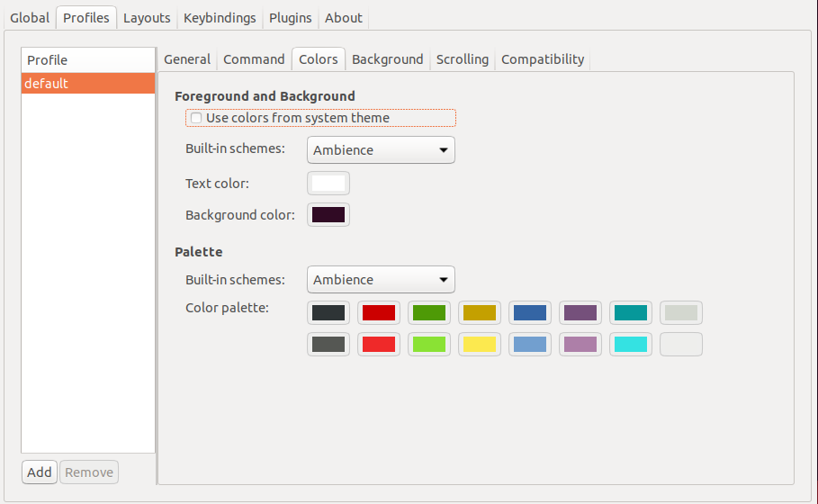The image size is (818, 504).
Task: Edit the bright green palette color
Action: [x=429, y=345]
